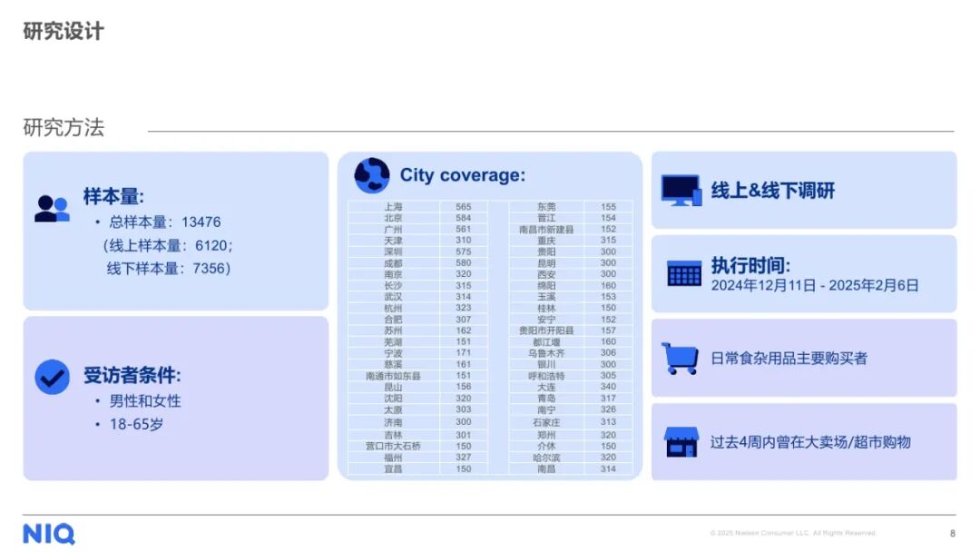The image size is (980, 552).
Task: Click the text 过去4周内曾在大卖场/超市购物
Action: [810, 442]
